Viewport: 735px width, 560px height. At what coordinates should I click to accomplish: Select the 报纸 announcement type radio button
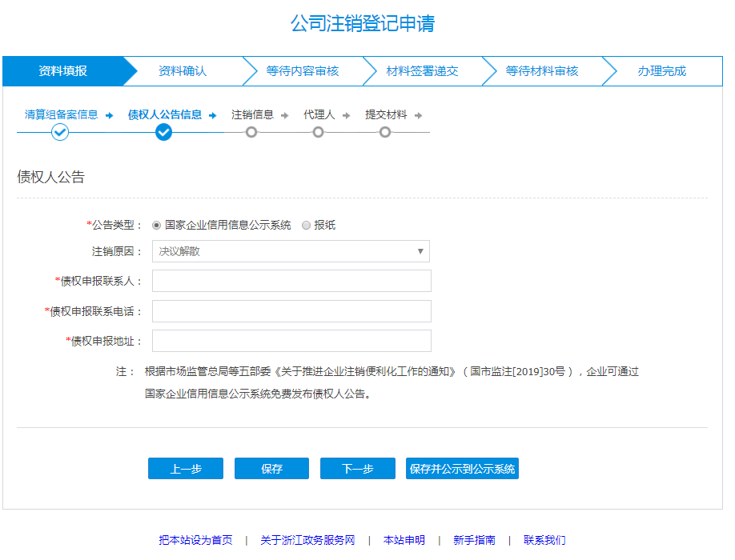(x=306, y=225)
